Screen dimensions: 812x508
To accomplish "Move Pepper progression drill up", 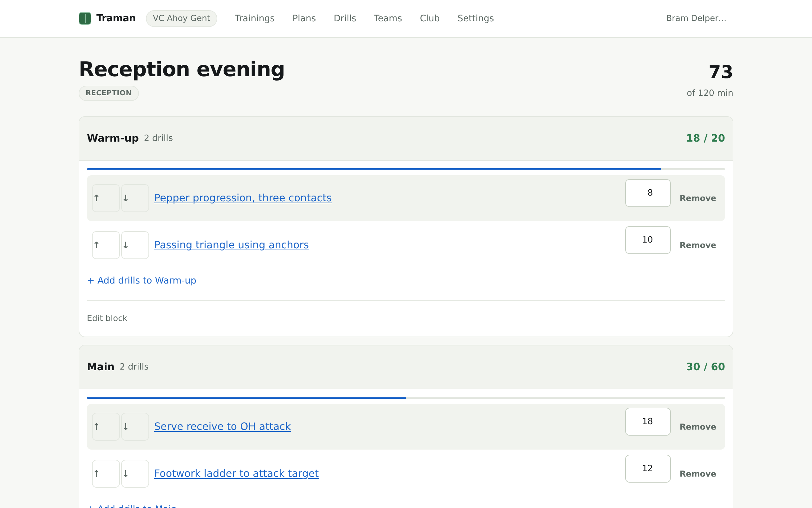I will click(x=106, y=198).
